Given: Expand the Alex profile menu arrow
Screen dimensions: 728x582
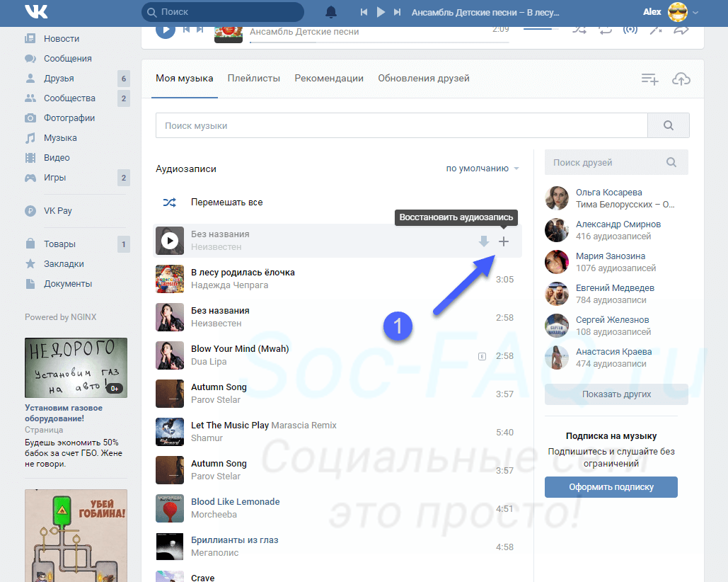Looking at the screenshot, I should pyautogui.click(x=695, y=13).
